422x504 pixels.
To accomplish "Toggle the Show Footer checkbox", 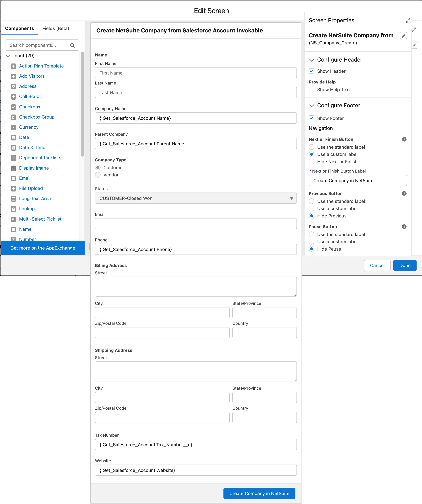I will (x=312, y=118).
